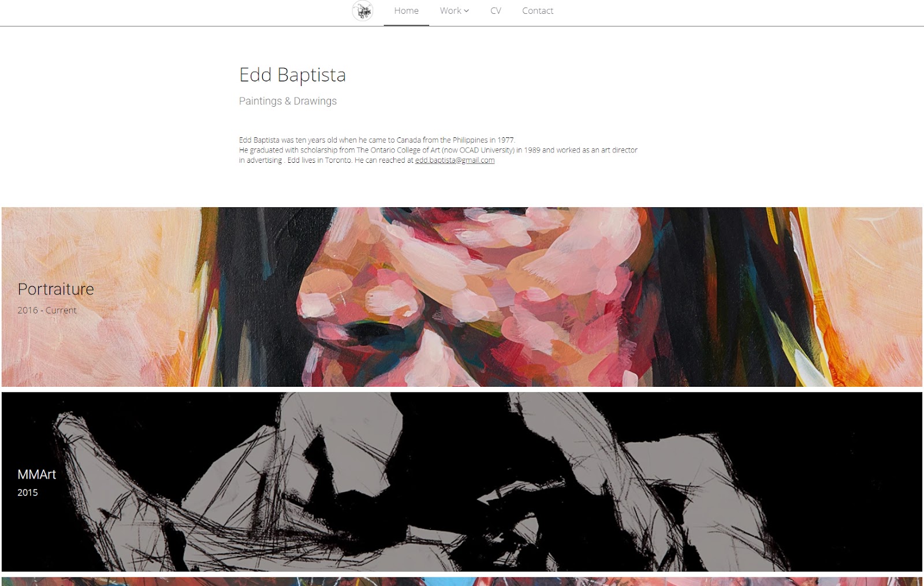Select the Edd Baptista page heading
Viewport: 924px width, 586px height.
click(x=292, y=74)
